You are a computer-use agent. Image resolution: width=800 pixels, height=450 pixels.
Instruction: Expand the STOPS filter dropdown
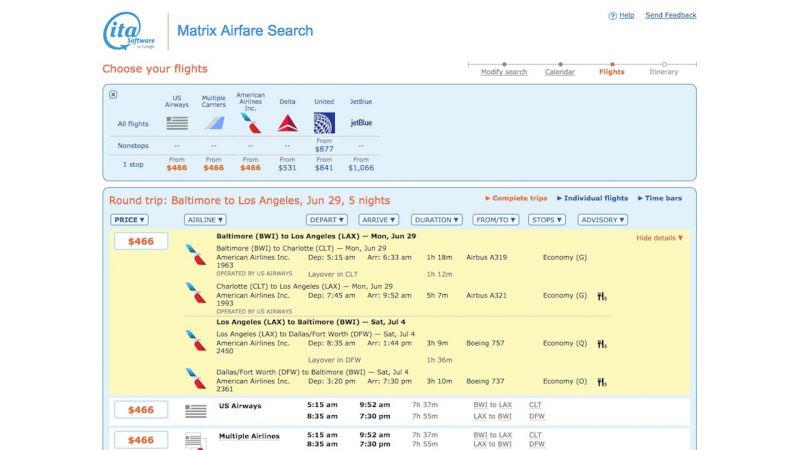coord(546,219)
